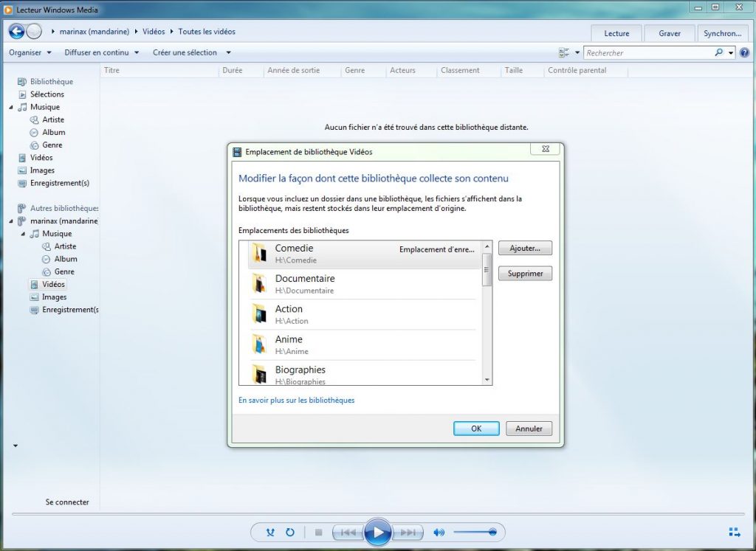This screenshot has width=756, height=551.
Task: Click the playback seek bar
Action: click(x=378, y=514)
